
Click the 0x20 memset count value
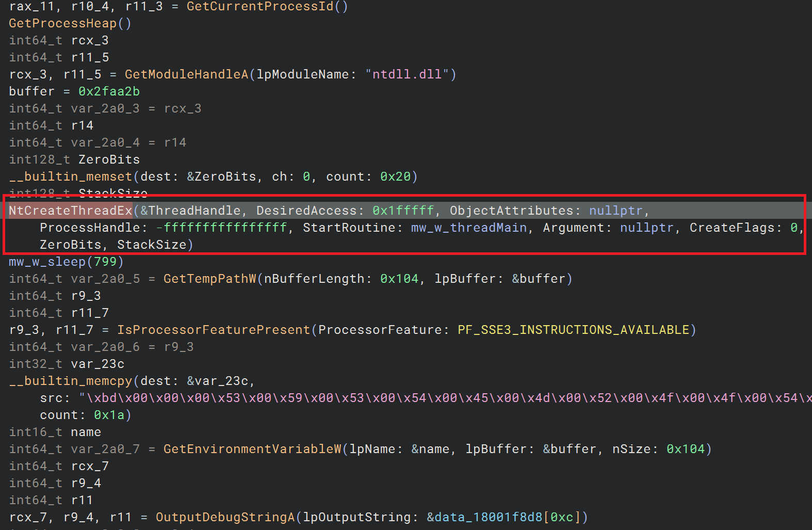click(x=395, y=176)
